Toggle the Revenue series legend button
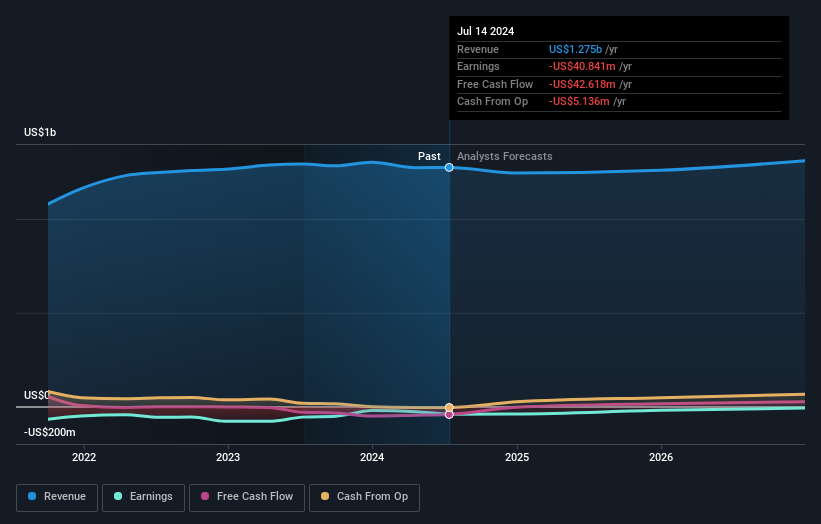Image resolution: width=821 pixels, height=524 pixels. (57, 497)
